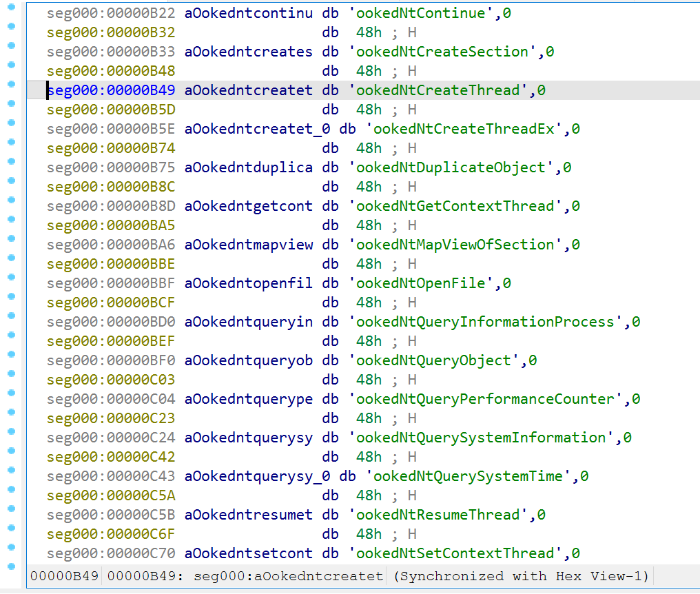Select label aOokedntmapview

coord(248,245)
